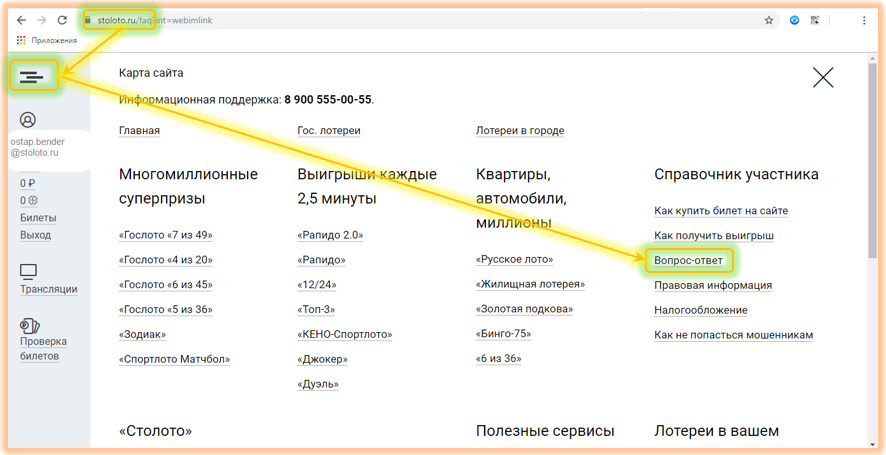
Task: Click the address bar URL field
Action: 429,20
